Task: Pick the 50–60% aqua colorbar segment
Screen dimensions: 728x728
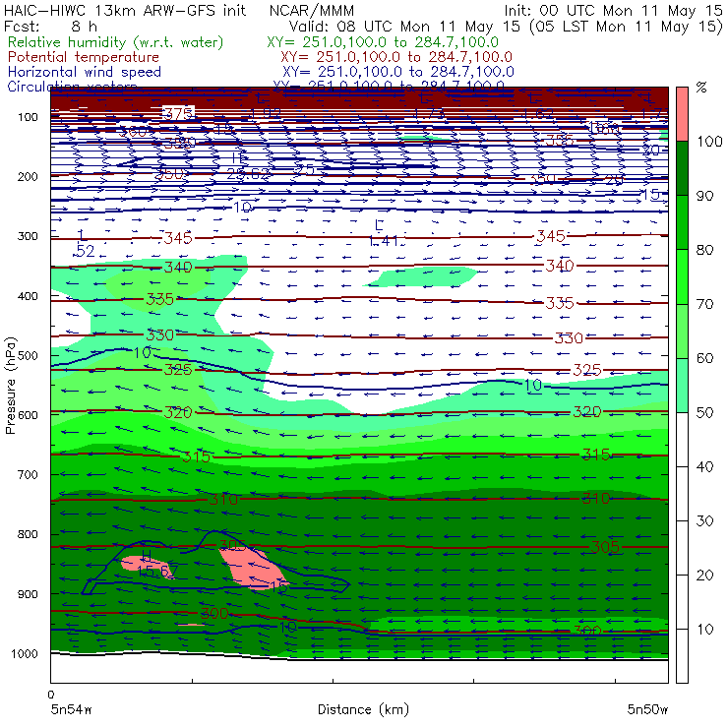Action: tap(682, 386)
